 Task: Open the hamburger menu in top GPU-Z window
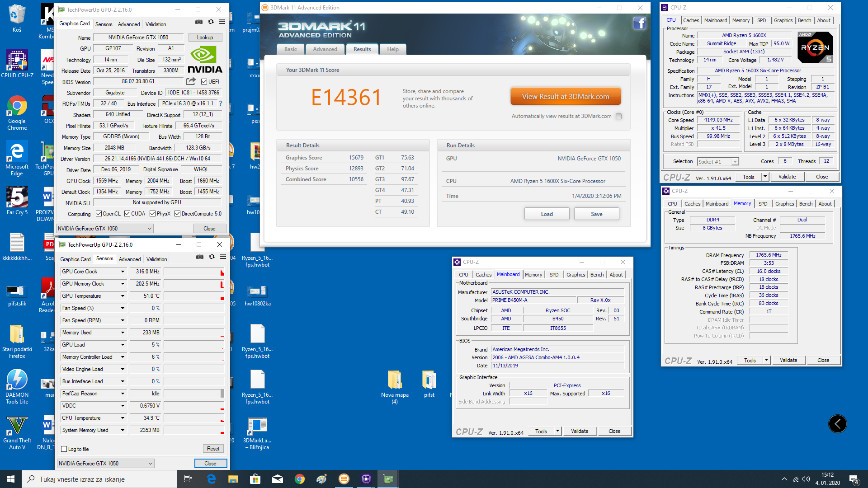(x=222, y=22)
